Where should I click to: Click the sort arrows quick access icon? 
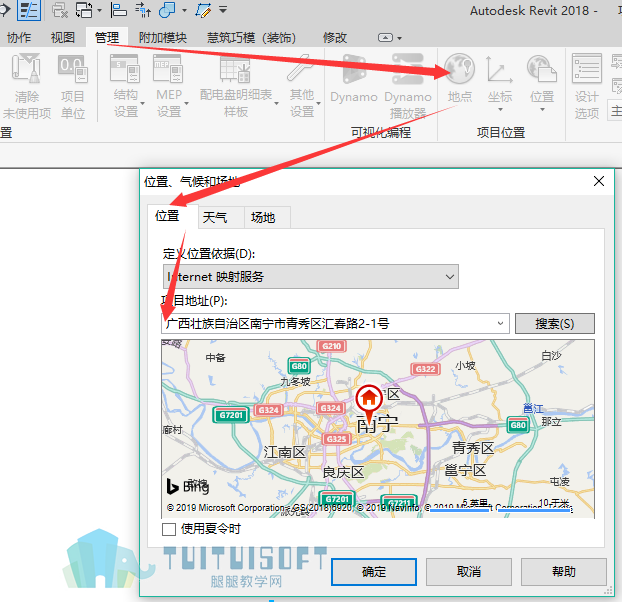(x=143, y=10)
